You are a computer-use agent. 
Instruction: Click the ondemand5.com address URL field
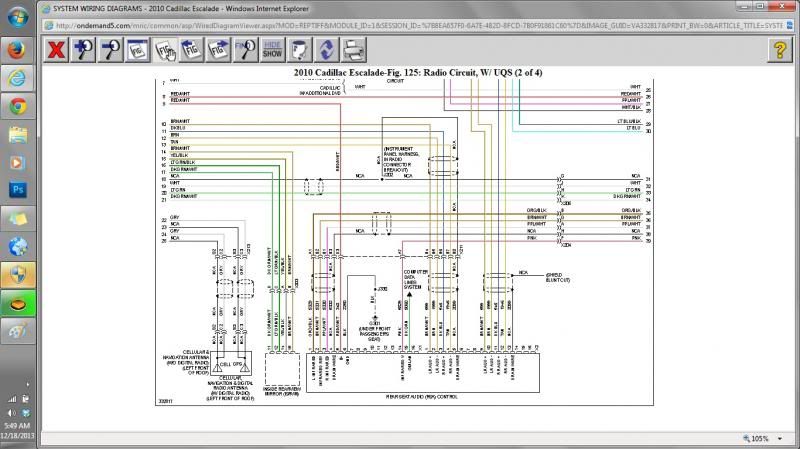click(x=418, y=26)
